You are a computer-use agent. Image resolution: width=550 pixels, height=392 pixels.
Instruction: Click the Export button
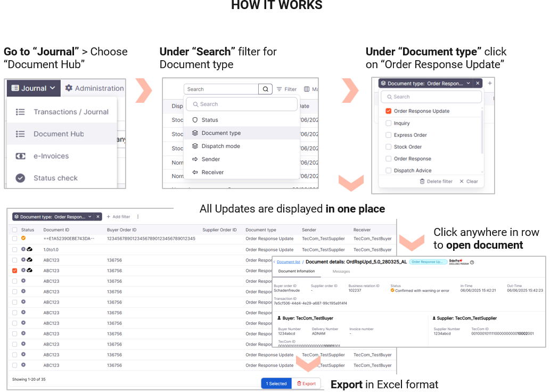[x=306, y=383]
